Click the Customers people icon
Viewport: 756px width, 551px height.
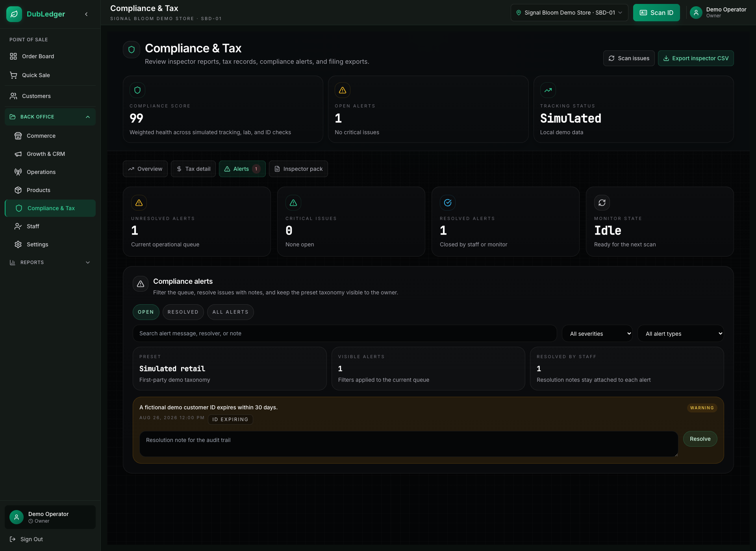coord(13,96)
